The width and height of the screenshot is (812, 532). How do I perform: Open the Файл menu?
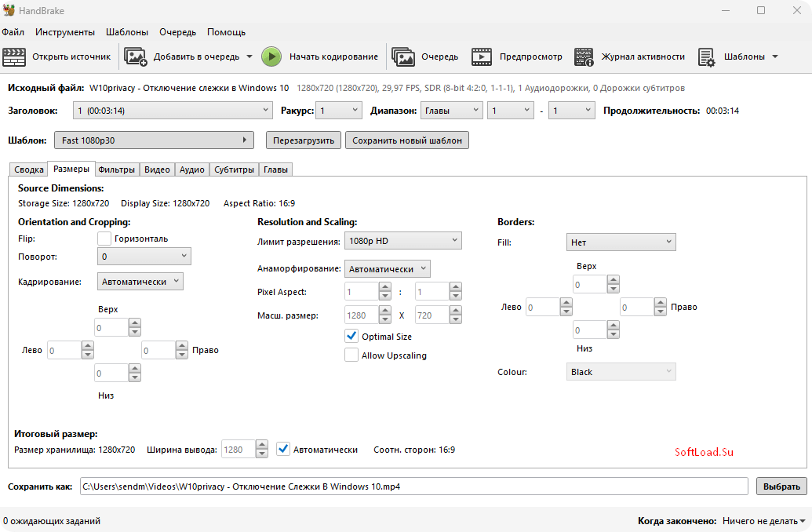tap(13, 32)
